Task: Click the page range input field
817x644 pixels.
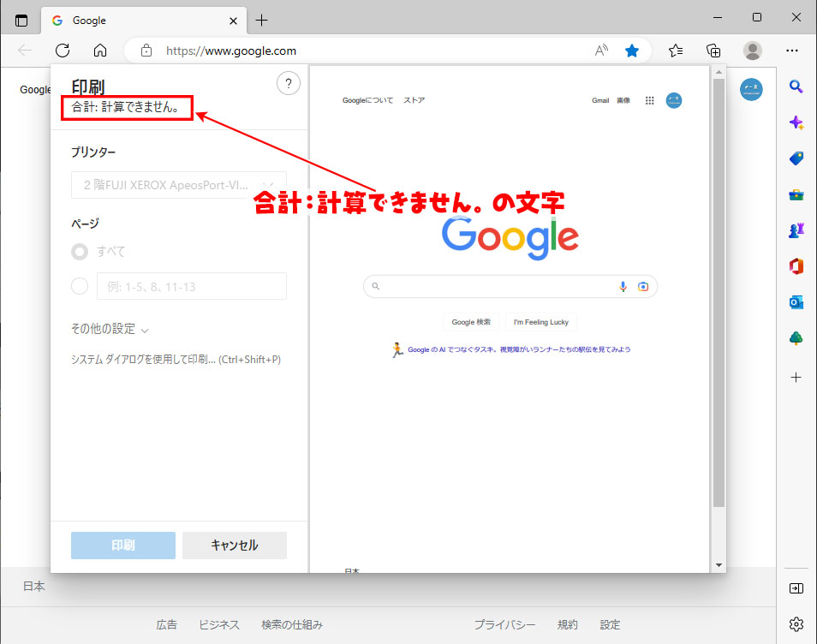Action: coord(192,286)
